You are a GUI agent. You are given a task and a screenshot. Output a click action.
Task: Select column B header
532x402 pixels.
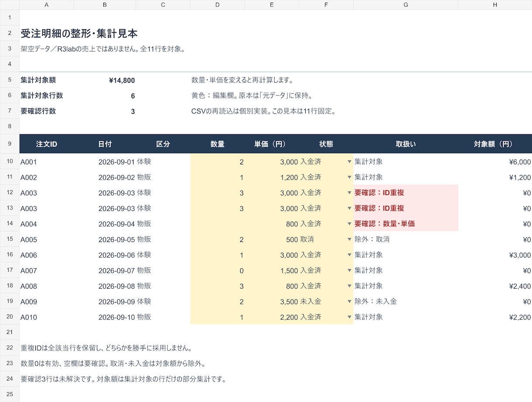[x=105, y=5]
